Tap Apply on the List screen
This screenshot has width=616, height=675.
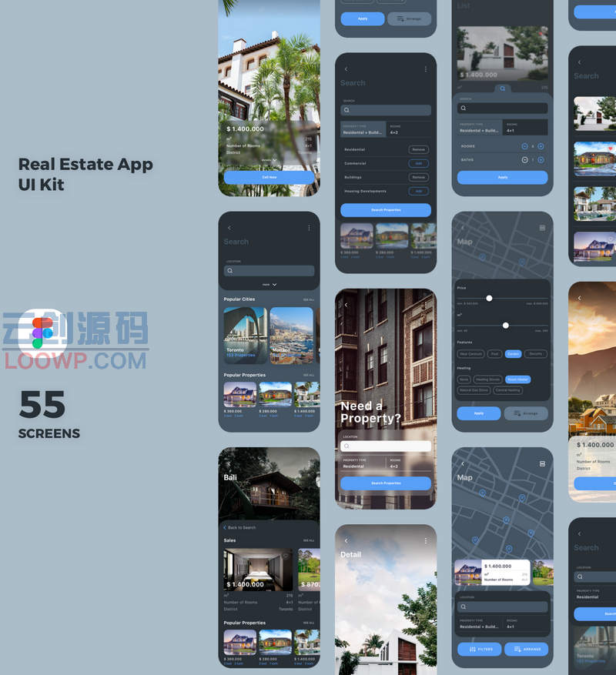502,177
